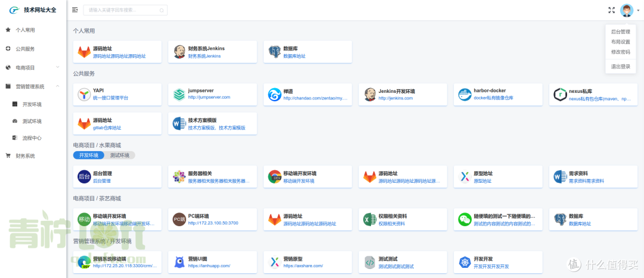The image size is (644, 278).
Task: Click the Chrome DEV icon on 移动端开发环境 card
Action: 275,177
